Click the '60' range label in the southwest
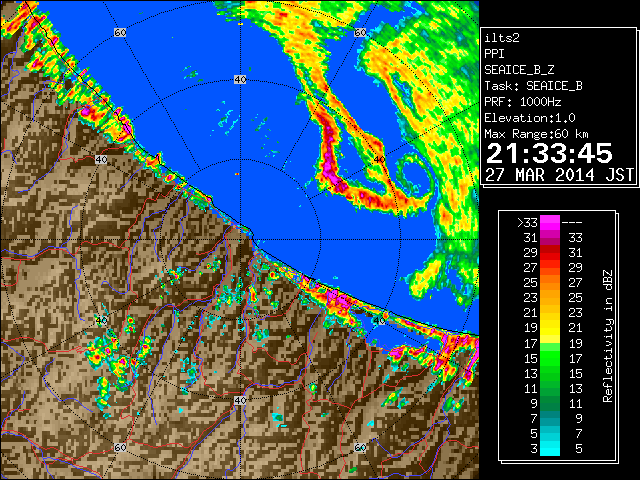This screenshot has width=640, height=480. [120, 447]
